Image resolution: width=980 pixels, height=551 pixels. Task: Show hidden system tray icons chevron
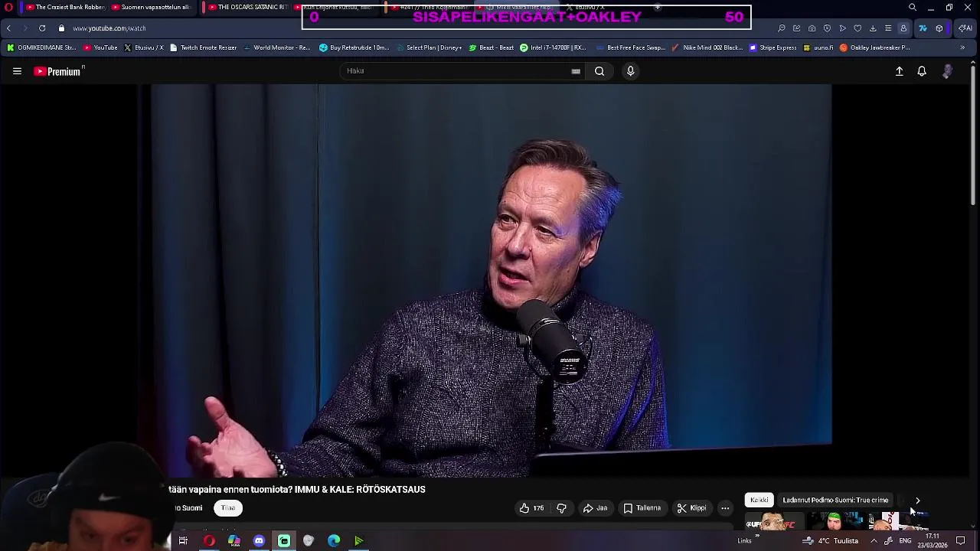[x=874, y=541]
